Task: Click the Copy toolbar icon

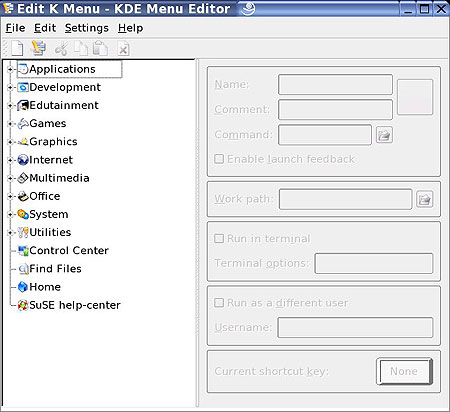Action: point(81,49)
